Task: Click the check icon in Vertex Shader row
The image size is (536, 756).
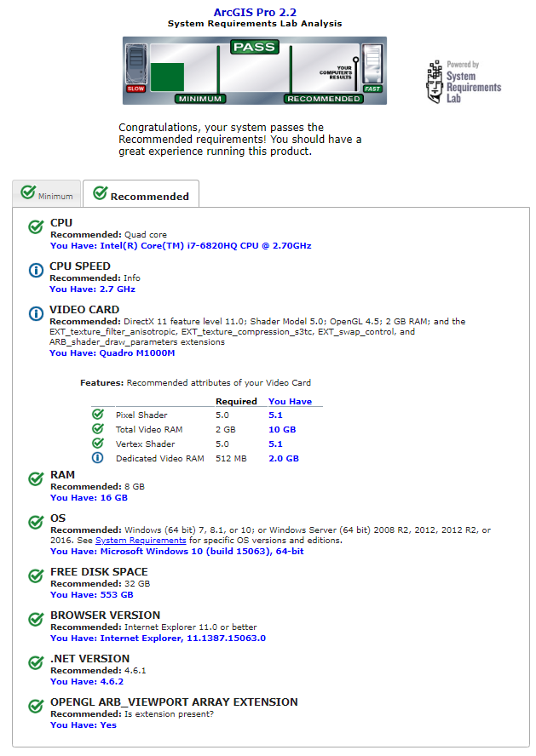Action: (98, 443)
